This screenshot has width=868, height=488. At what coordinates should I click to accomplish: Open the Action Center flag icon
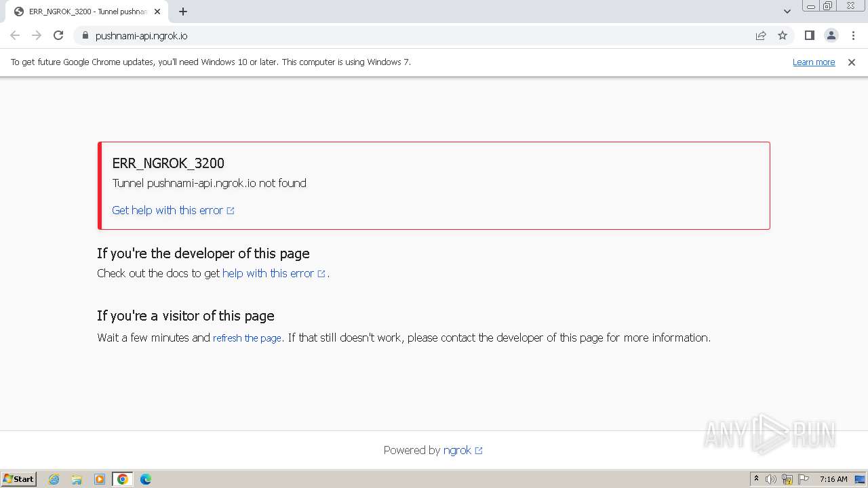coord(804,479)
